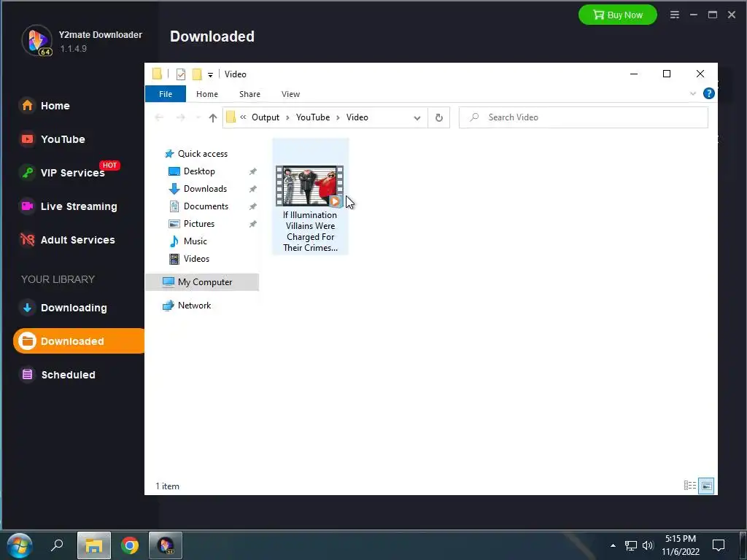
Task: Open Customize Quick Access Toolbar dropdown
Action: (210, 75)
